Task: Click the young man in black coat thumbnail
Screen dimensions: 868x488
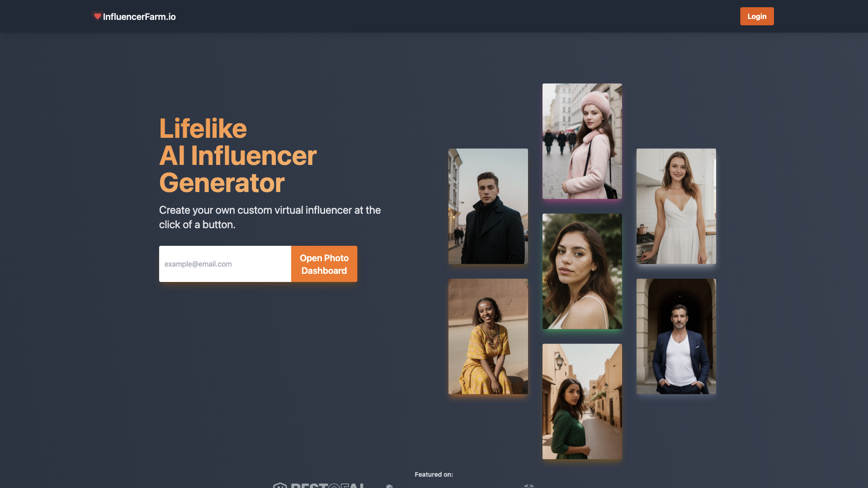Action: tap(488, 206)
